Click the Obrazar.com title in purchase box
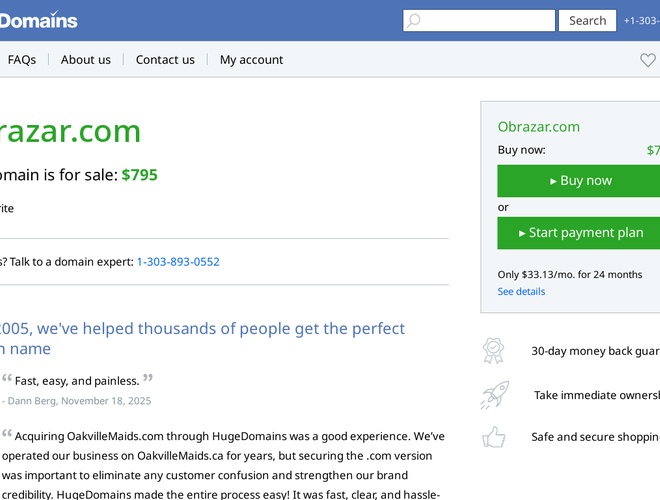This screenshot has width=660, height=500. click(x=539, y=127)
